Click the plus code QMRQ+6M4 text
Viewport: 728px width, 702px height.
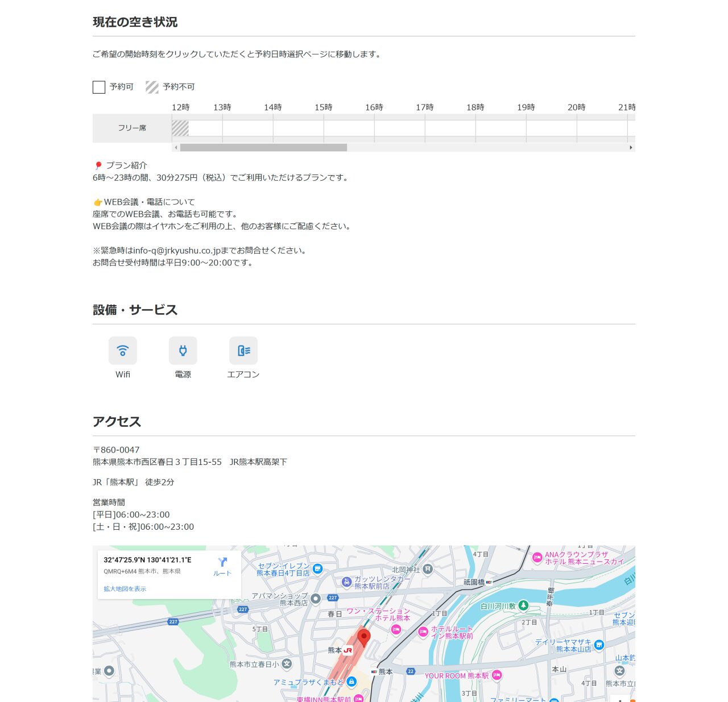pyautogui.click(x=120, y=571)
